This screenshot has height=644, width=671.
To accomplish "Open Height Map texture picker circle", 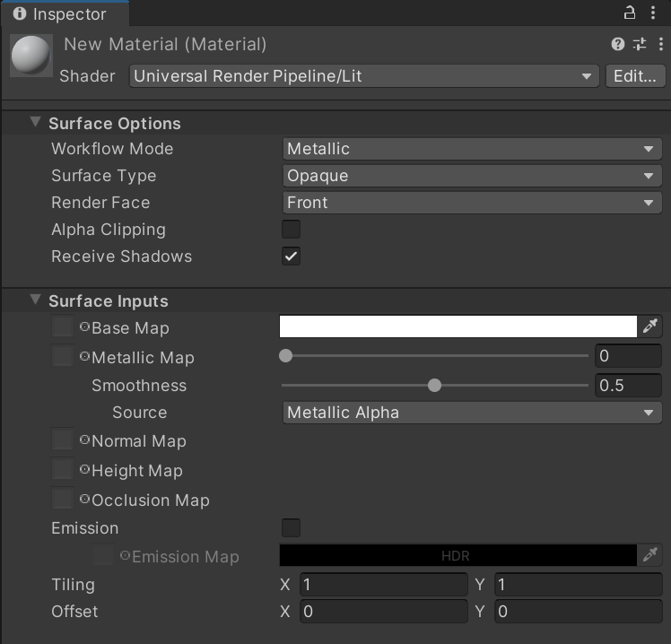I will (x=84, y=469).
